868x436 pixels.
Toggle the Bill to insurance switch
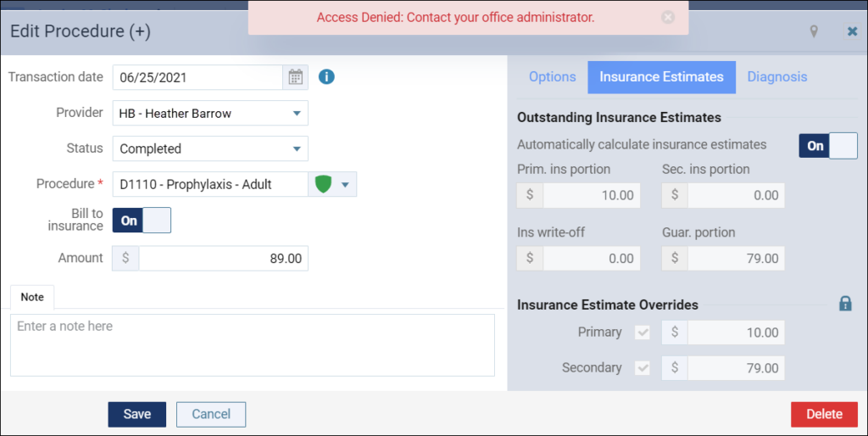(x=142, y=221)
